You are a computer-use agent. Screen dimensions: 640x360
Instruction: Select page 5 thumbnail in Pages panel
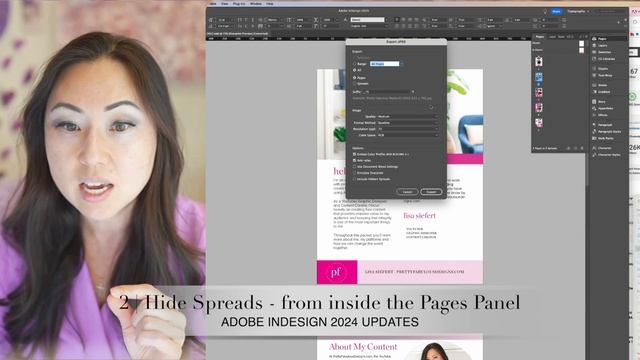pyautogui.click(x=539, y=123)
